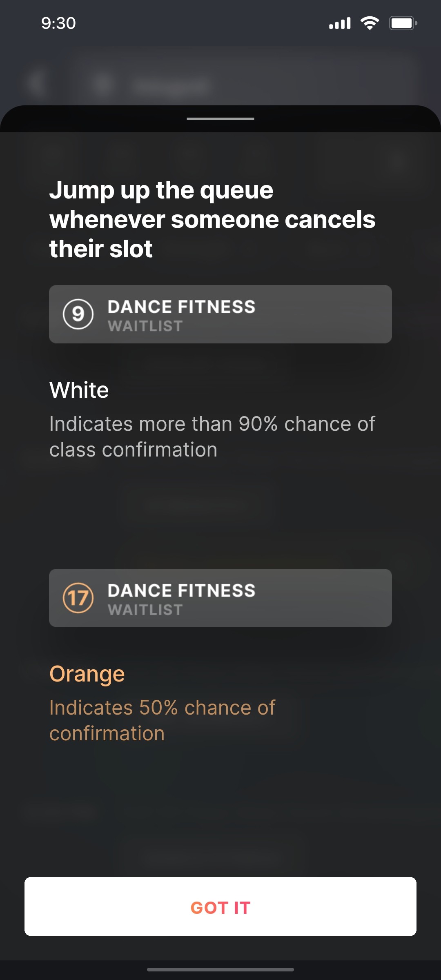Tap the Wi-Fi icon in status bar
This screenshot has height=980, width=441.
pyautogui.click(x=370, y=23)
